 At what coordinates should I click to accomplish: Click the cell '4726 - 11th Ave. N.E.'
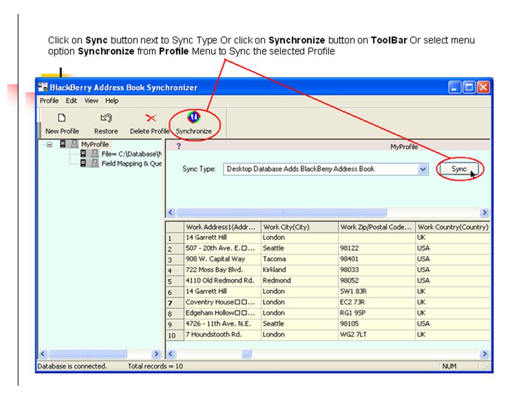[x=222, y=324]
